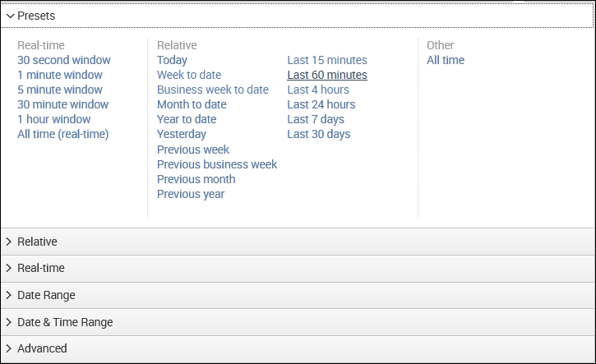
Task: Expand the Advanced section
Action: coord(42,348)
